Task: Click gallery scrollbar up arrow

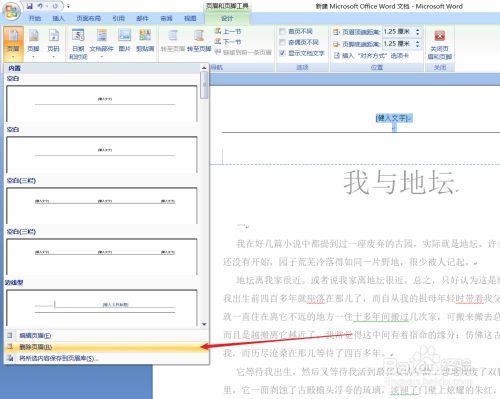Action: tap(204, 68)
